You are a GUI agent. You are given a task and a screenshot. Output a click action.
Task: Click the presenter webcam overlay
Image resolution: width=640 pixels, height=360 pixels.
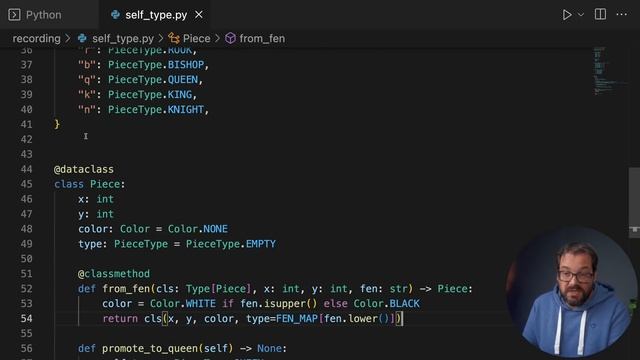(572, 293)
